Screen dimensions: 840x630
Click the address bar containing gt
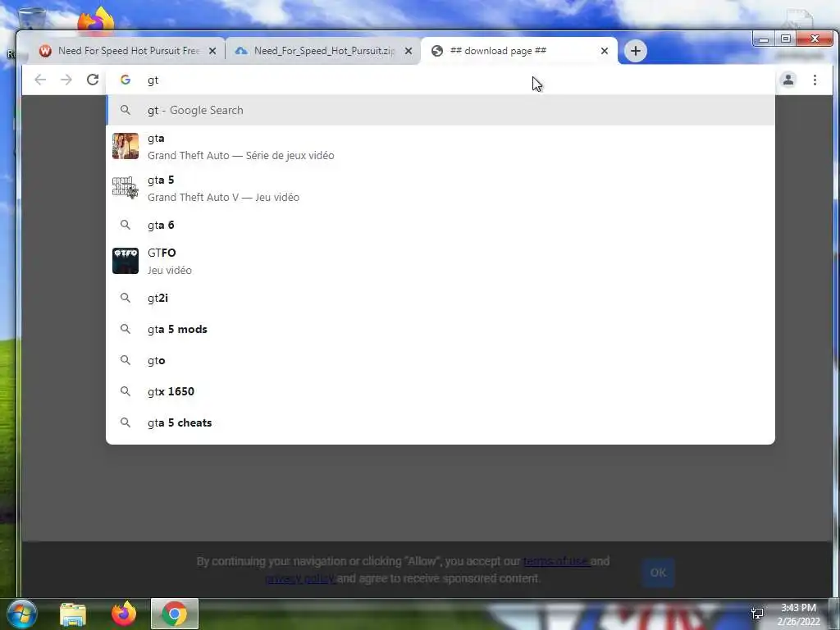440,80
